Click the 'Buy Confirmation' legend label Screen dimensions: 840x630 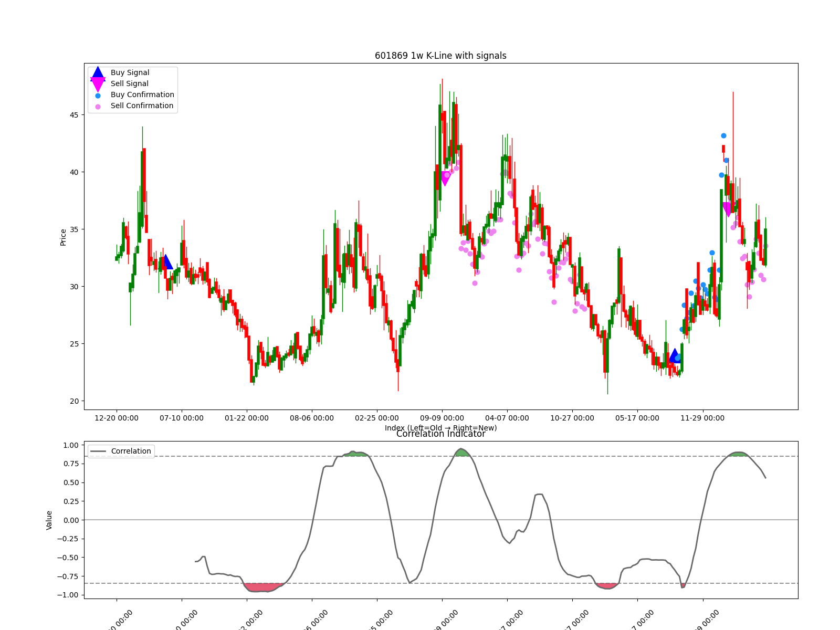click(142, 95)
